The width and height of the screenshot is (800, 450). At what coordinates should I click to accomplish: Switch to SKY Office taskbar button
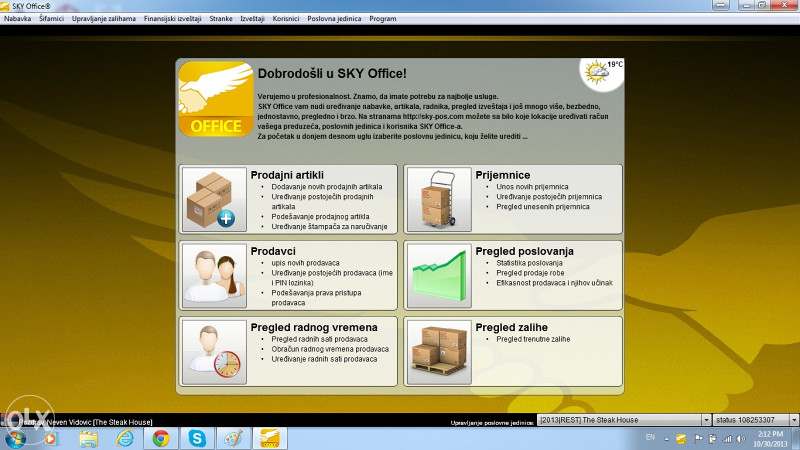270,439
